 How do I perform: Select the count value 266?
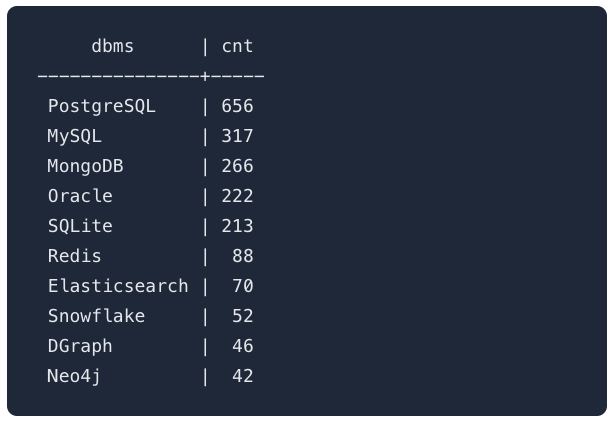(x=237, y=166)
